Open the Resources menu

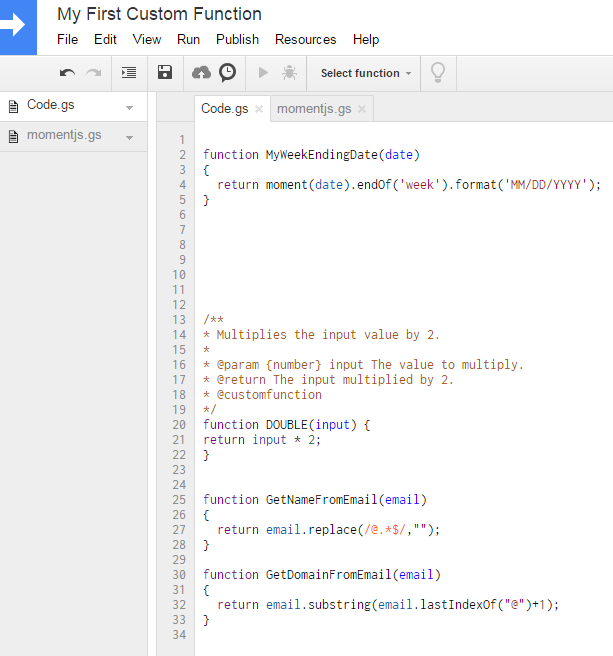305,40
